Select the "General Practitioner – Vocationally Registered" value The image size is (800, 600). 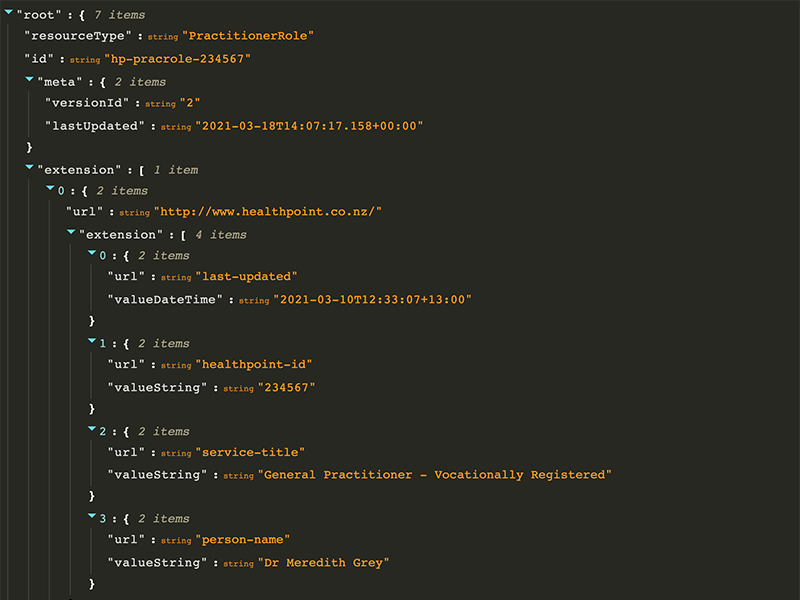click(x=435, y=475)
